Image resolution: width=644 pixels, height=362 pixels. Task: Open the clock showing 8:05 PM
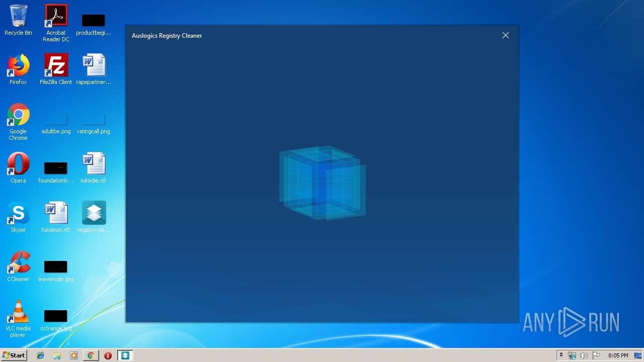618,355
